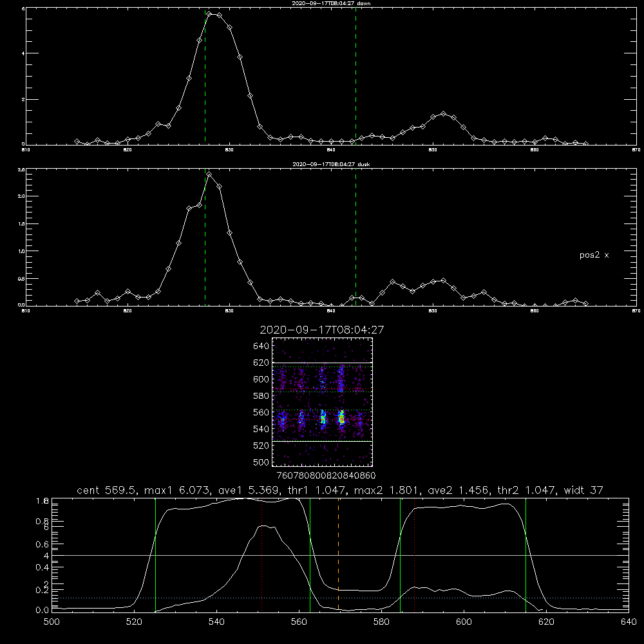Image resolution: width=644 pixels, height=644 pixels.
Task: Click the secondary peak near 851 in dawn plot
Action: (x=443, y=113)
